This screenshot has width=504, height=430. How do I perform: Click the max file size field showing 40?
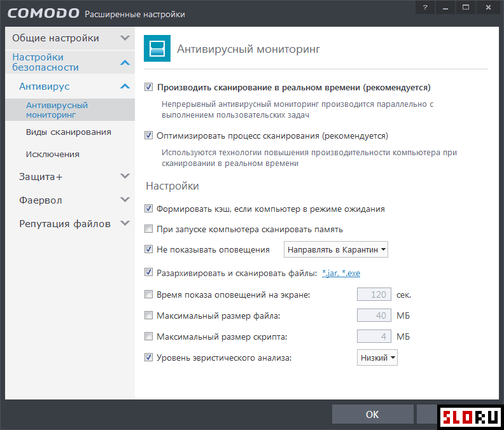374,316
